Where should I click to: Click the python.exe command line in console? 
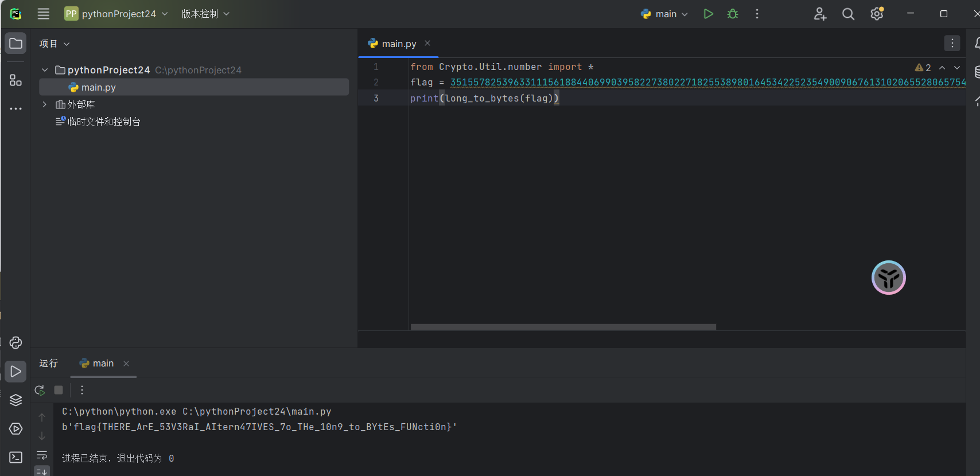197,412
